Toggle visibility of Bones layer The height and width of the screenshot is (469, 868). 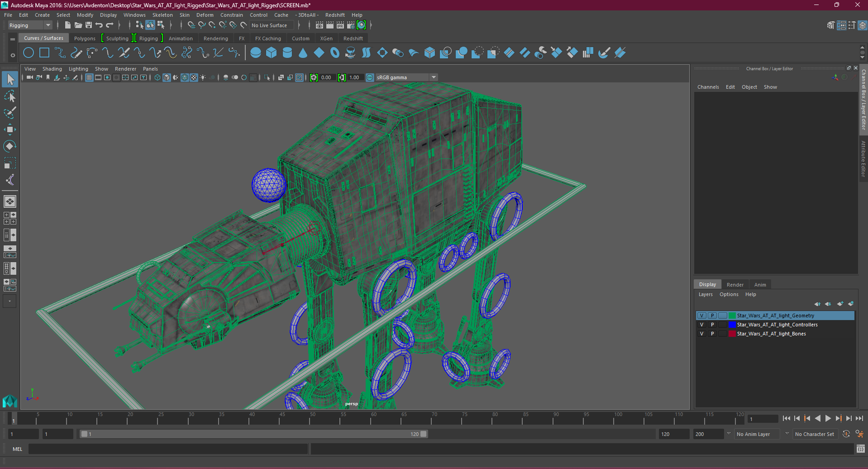tap(702, 334)
